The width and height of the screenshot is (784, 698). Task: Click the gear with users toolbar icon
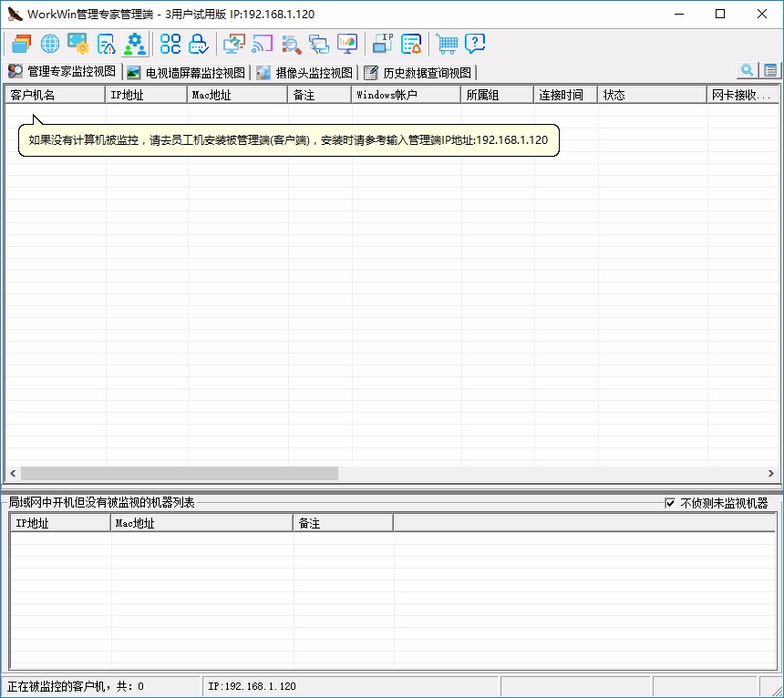coord(135,43)
